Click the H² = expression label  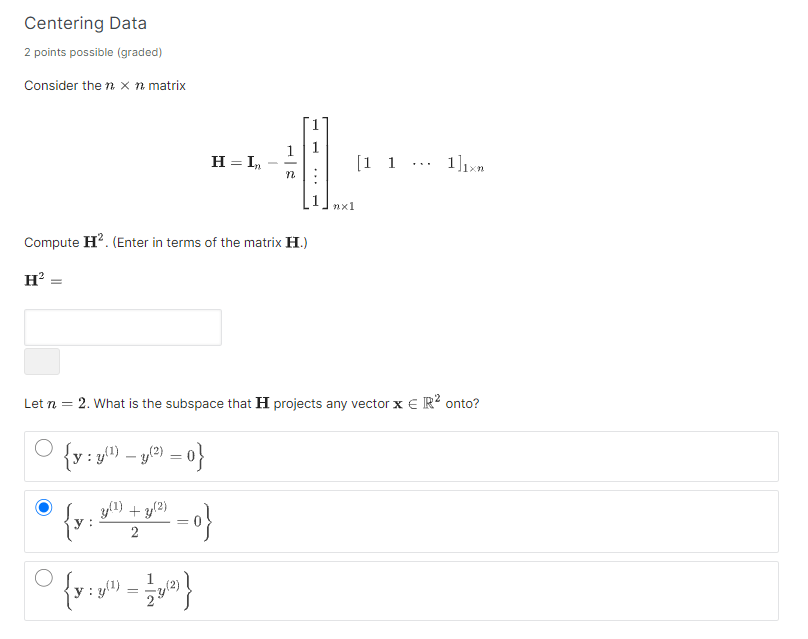pyautogui.click(x=41, y=280)
